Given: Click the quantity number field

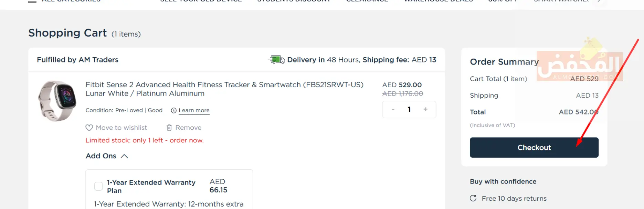Looking at the screenshot, I should coord(409,109).
